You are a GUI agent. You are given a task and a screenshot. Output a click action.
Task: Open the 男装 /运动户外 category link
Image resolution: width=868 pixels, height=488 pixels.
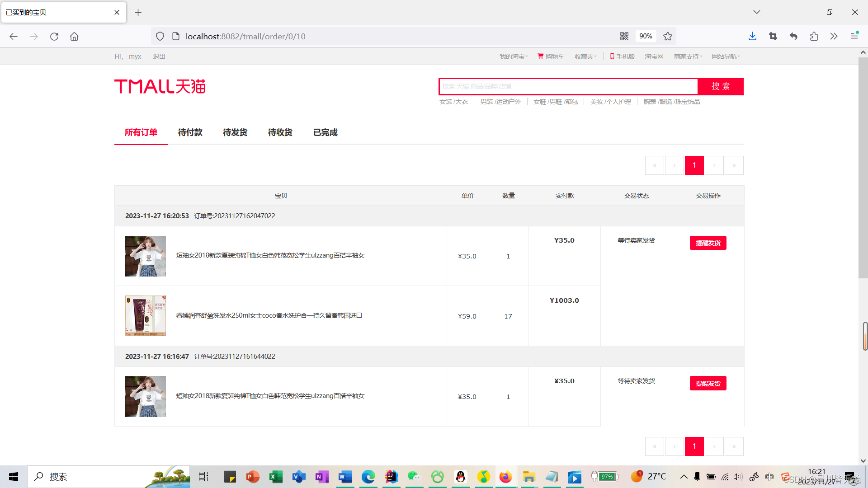(500, 102)
